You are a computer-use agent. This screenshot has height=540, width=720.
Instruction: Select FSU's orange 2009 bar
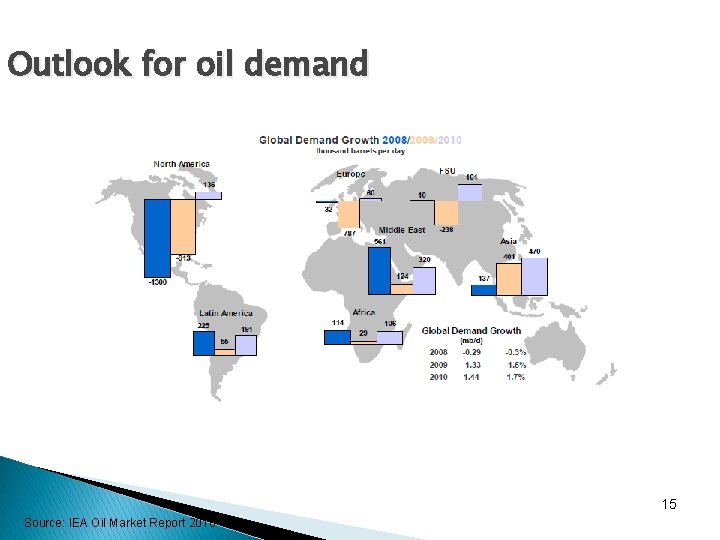point(446,213)
